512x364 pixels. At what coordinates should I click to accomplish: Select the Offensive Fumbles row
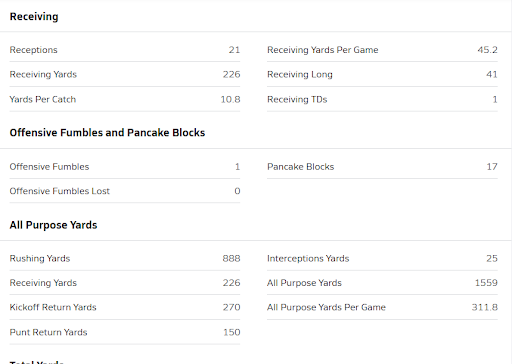point(125,167)
